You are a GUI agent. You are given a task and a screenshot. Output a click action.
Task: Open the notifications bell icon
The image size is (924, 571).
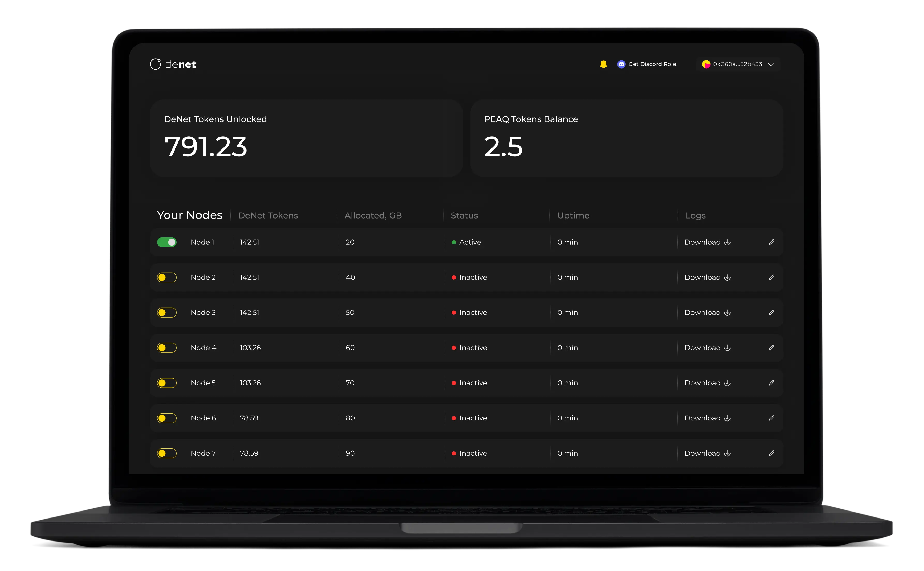pos(603,64)
